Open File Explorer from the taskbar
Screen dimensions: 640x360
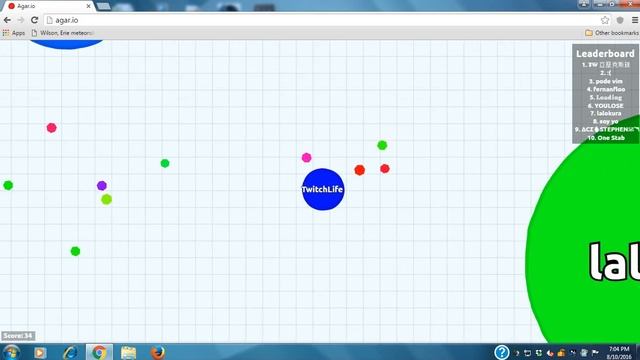tap(128, 352)
